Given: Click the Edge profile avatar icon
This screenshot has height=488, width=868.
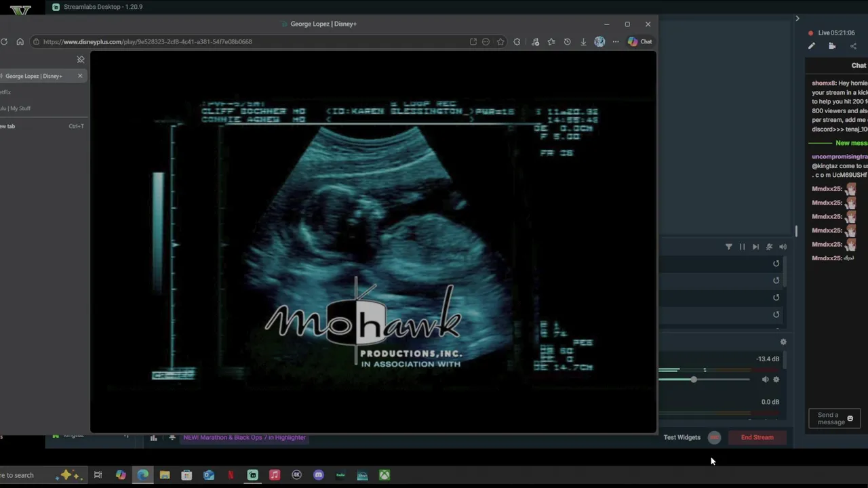Looking at the screenshot, I should pos(599,42).
